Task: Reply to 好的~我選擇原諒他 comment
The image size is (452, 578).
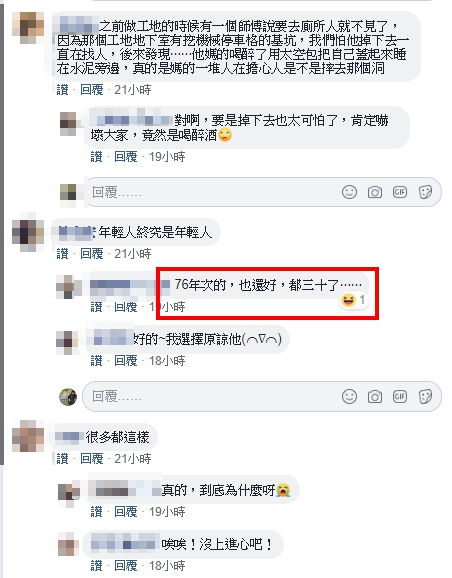Action: 126,361
